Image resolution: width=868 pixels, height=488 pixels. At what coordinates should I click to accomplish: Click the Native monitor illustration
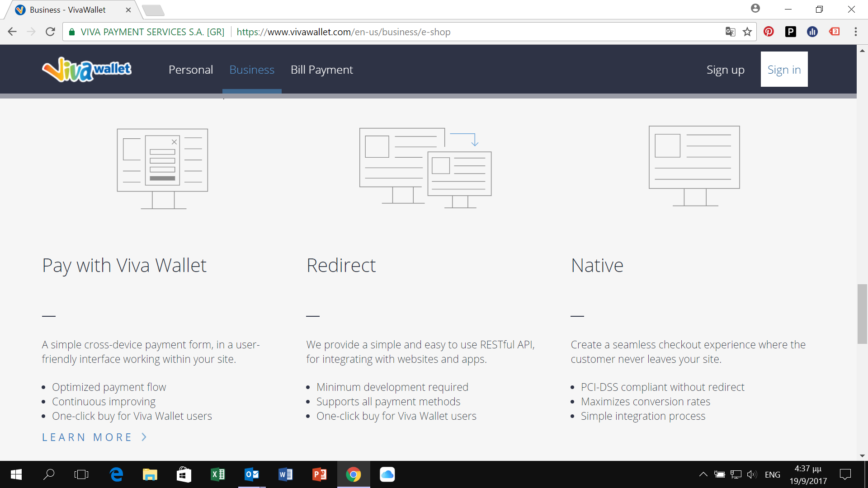[694, 166]
